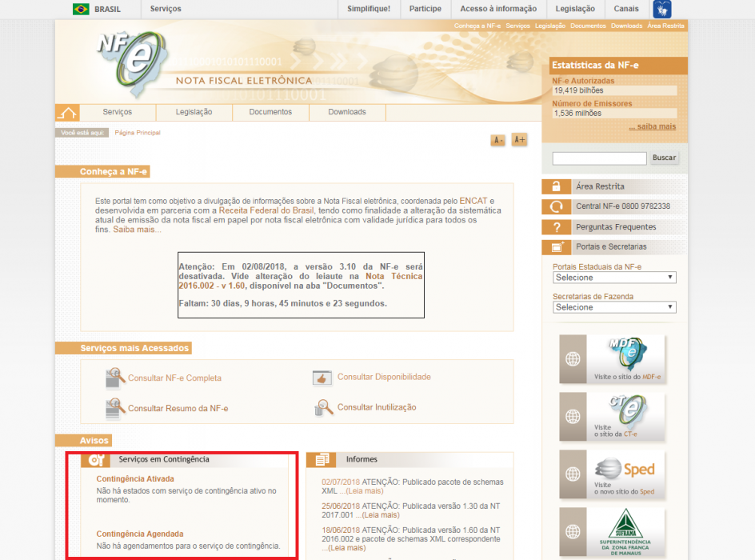Click Conheça a NF-e in header links
Viewport: 755px width, 560px height.
click(477, 26)
